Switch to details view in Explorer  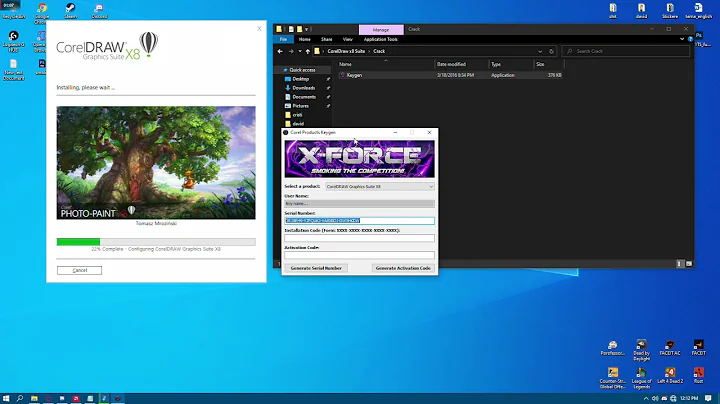point(680,264)
